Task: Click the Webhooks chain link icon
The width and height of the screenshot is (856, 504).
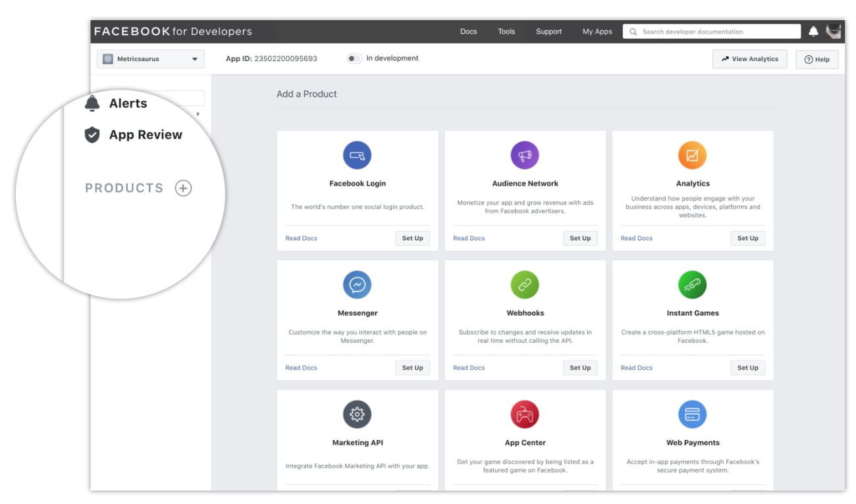Action: pos(525,285)
